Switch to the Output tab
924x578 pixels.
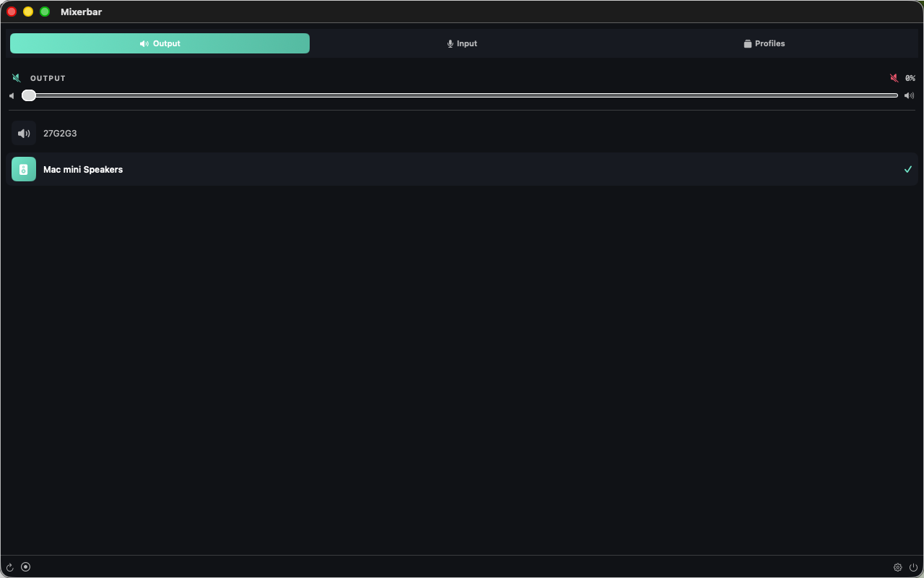(x=160, y=43)
